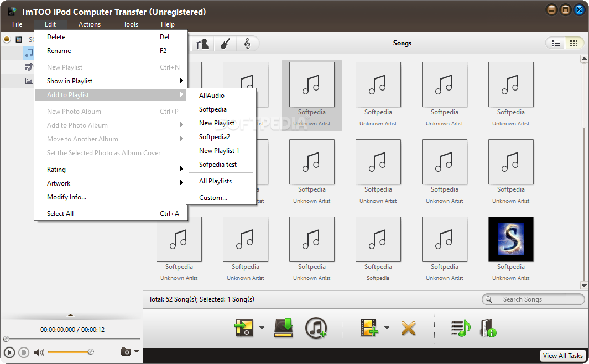Viewport: 589px width, 364px height.
Task: Adjust the orange volume slider
Action: click(71, 352)
